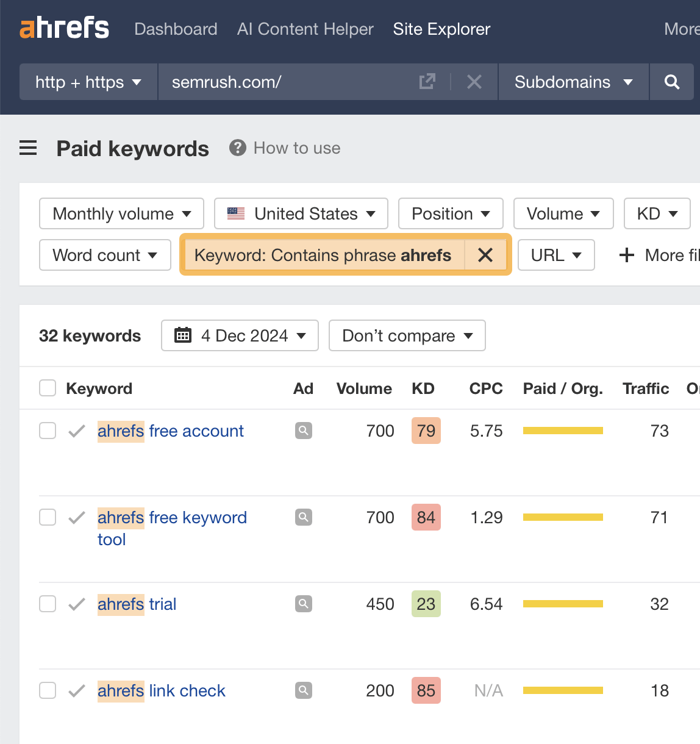Click the How to use link
This screenshot has width=700, height=744.
click(297, 148)
